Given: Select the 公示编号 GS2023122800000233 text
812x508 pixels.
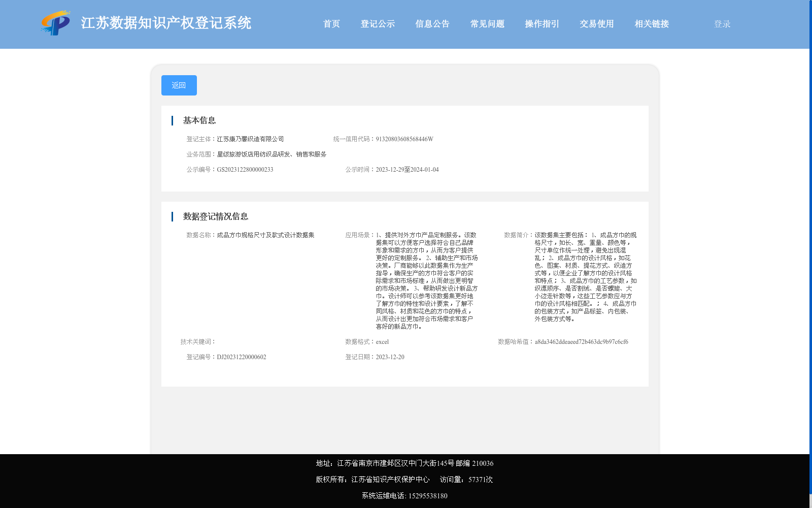Looking at the screenshot, I should pyautogui.click(x=245, y=169).
